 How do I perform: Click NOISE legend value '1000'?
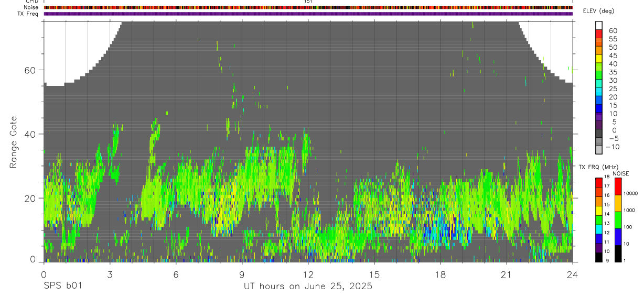pyautogui.click(x=630, y=210)
